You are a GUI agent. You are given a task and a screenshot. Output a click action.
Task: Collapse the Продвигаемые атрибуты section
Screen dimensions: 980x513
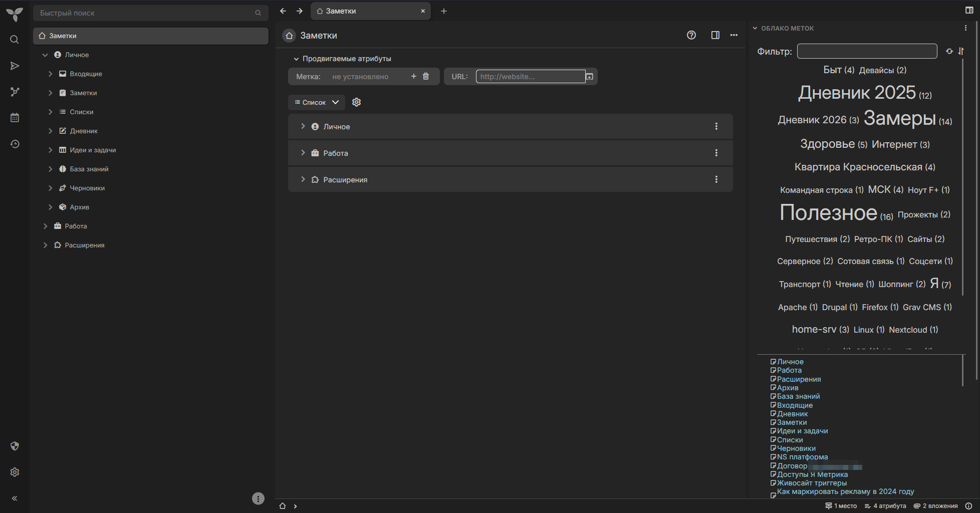click(296, 59)
